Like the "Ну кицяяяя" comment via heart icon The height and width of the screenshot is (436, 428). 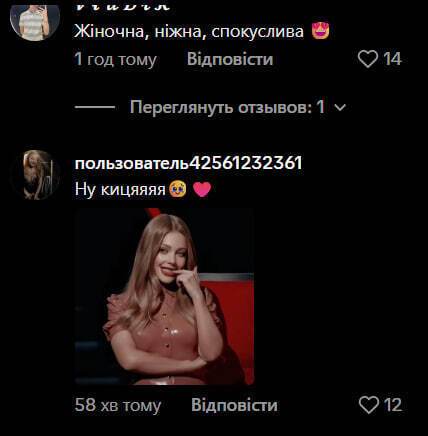(x=369, y=405)
